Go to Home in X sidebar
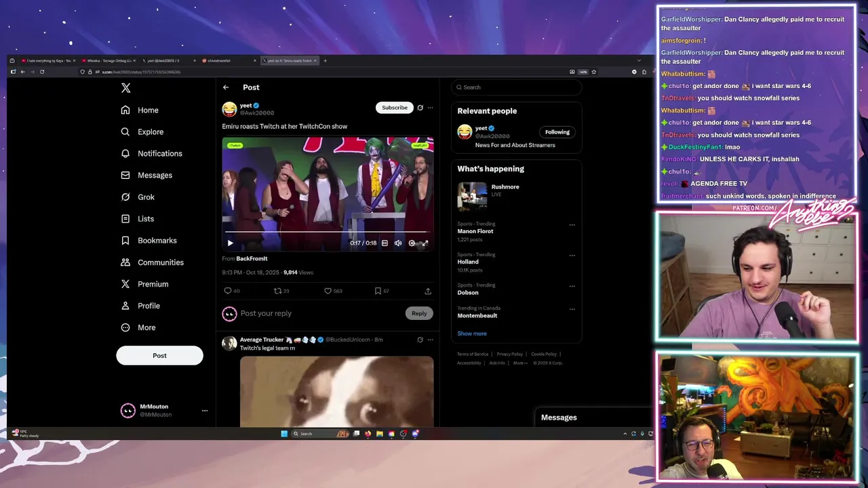The height and width of the screenshot is (488, 868). [140, 110]
